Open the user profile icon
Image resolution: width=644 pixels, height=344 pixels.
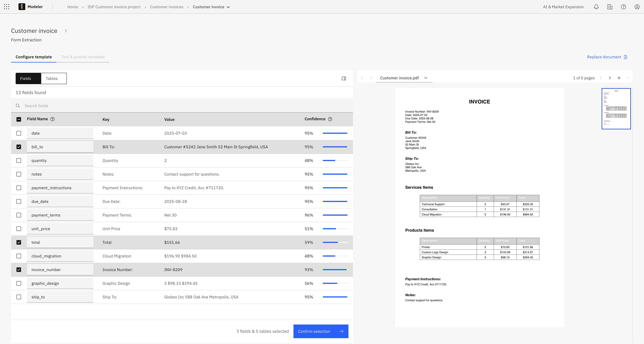pyautogui.click(x=637, y=7)
